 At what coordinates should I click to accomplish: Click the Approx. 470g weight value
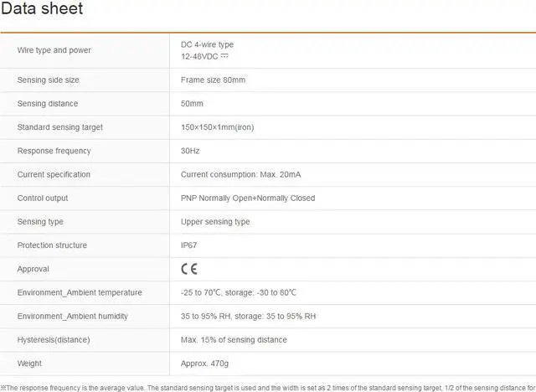[x=204, y=364]
